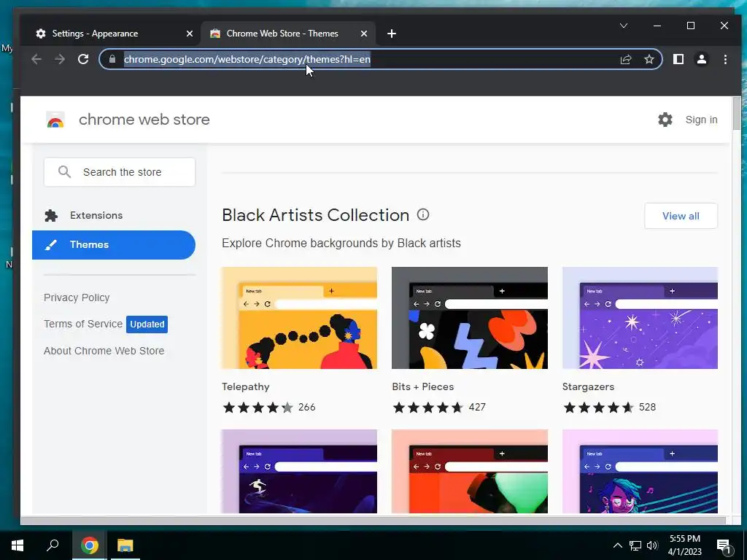
Task: Click the Updated badge
Action: tap(147, 324)
